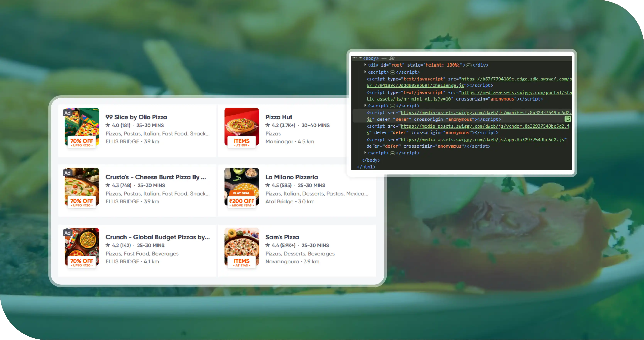
Task: Click the "4.4 (5.9K+)" rating text
Action: 284,245
